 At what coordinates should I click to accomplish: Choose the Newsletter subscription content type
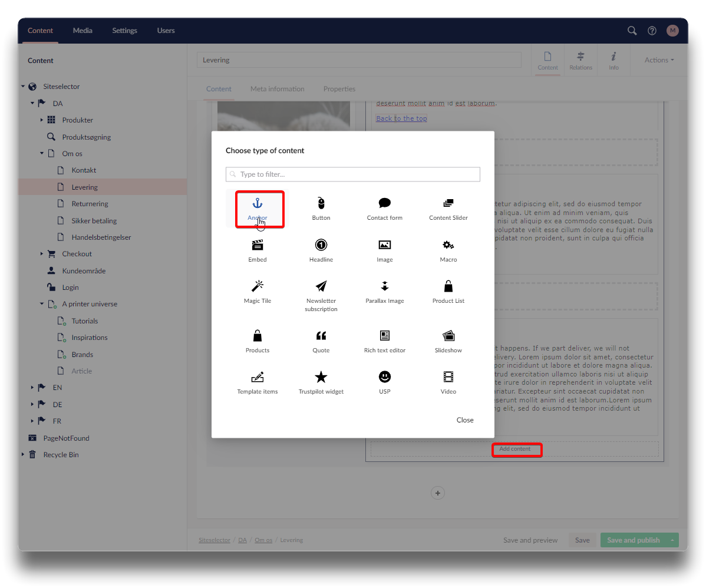(x=321, y=295)
